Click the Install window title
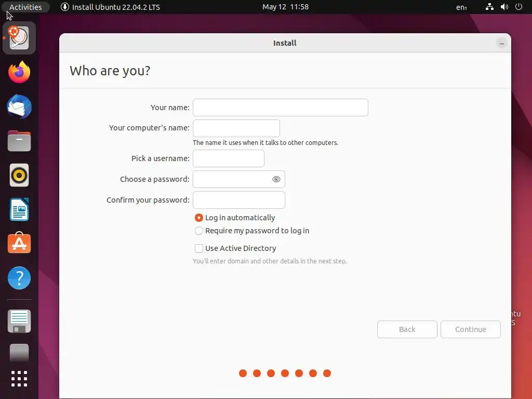Screen dimensions: 532x399 285,43
